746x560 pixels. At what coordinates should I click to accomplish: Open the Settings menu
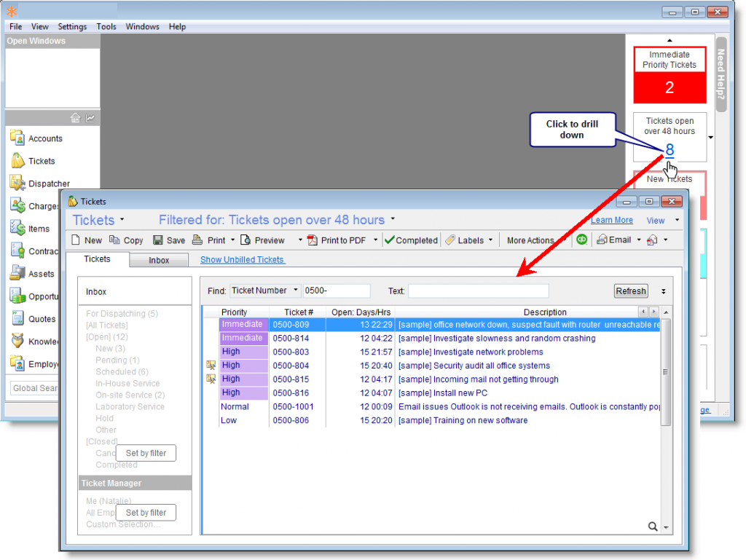[x=72, y=26]
